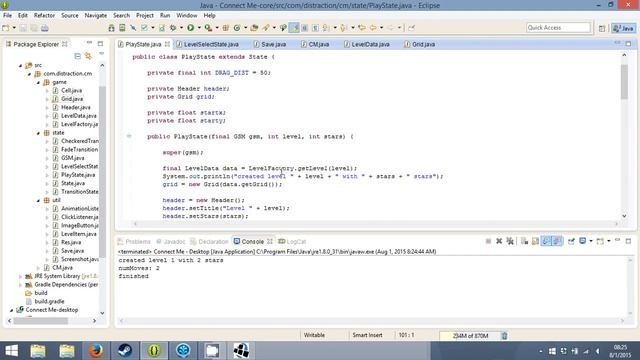Click the Quick Access field
Image resolution: width=640 pixels, height=360 pixels.
558,27
